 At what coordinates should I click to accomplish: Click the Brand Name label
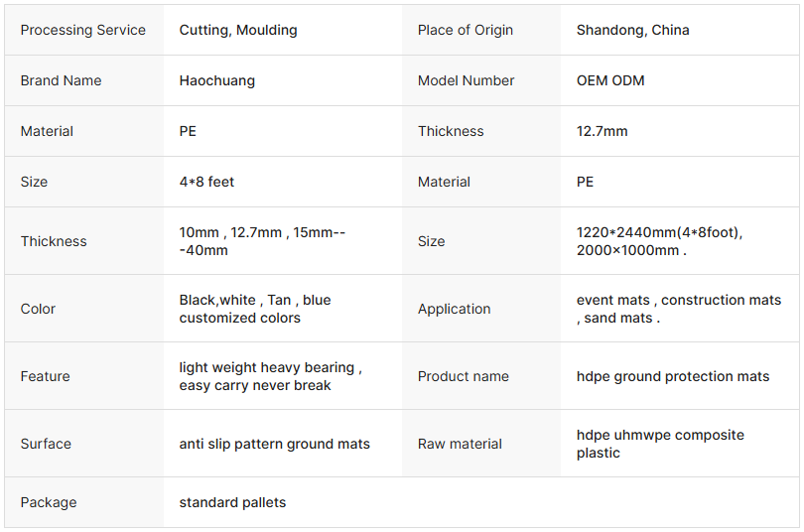[61, 80]
